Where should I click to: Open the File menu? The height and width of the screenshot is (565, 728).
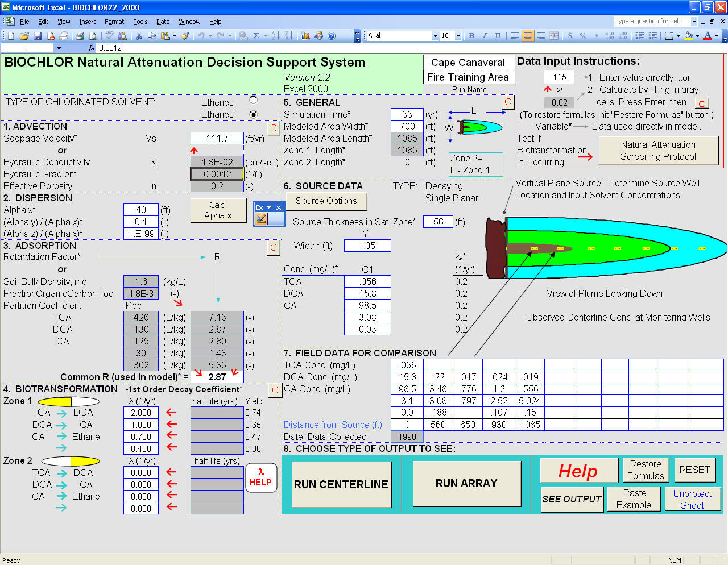(24, 22)
